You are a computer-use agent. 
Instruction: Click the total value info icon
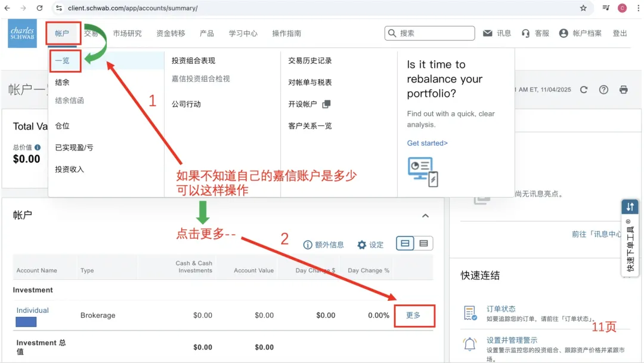[38, 147]
